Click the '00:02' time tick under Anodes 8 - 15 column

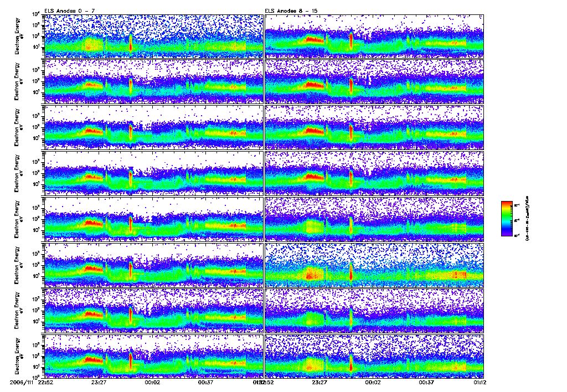[373, 382]
